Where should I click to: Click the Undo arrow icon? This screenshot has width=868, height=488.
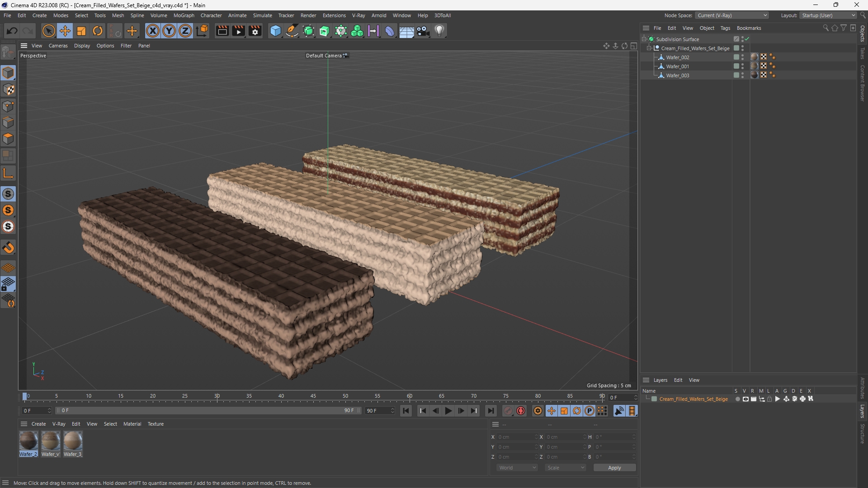[12, 31]
